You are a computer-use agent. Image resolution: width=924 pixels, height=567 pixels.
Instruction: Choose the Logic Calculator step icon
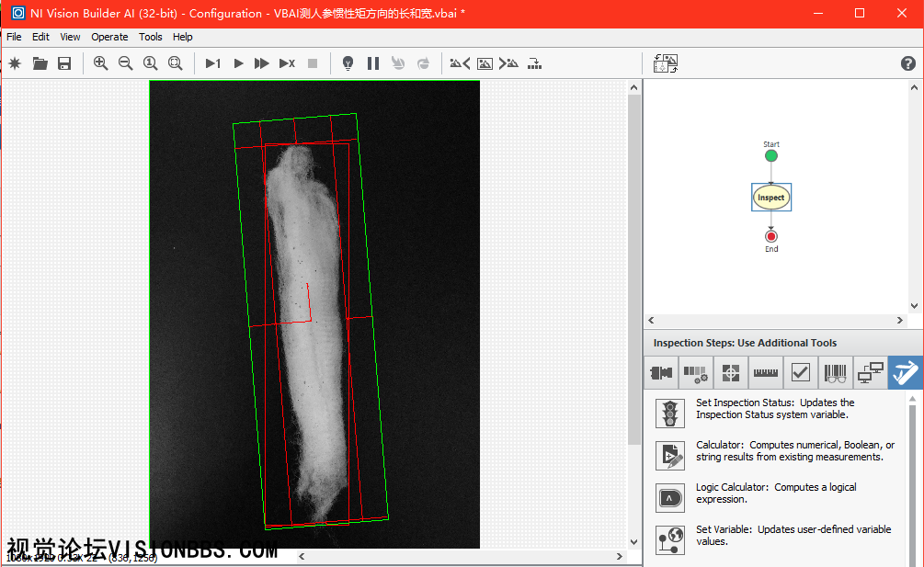(x=670, y=497)
